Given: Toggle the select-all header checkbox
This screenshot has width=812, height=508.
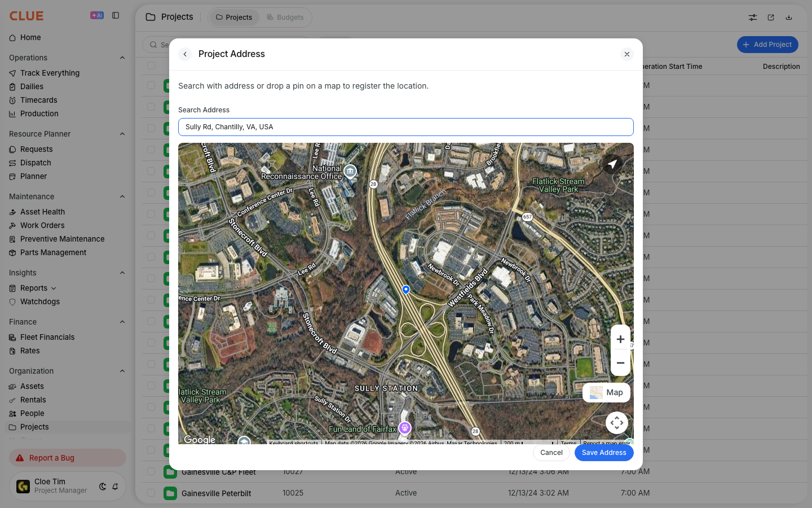Looking at the screenshot, I should pyautogui.click(x=151, y=65).
